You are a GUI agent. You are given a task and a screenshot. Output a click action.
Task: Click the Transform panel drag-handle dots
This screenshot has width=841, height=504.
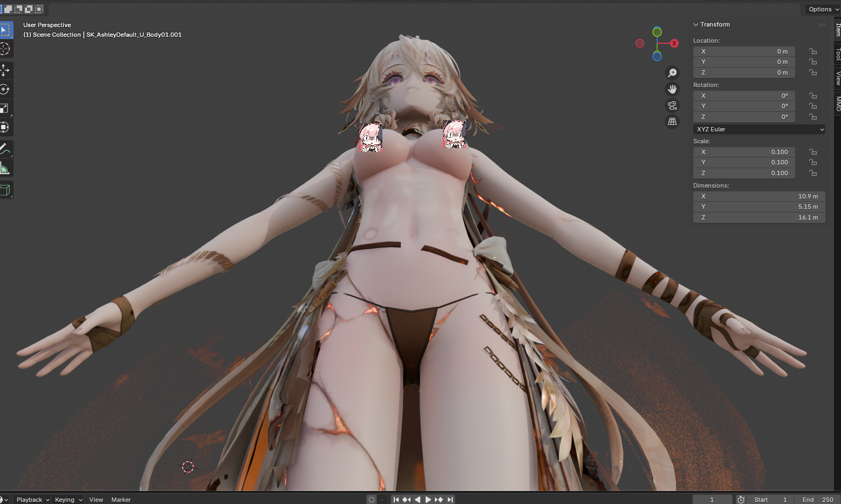pos(822,25)
